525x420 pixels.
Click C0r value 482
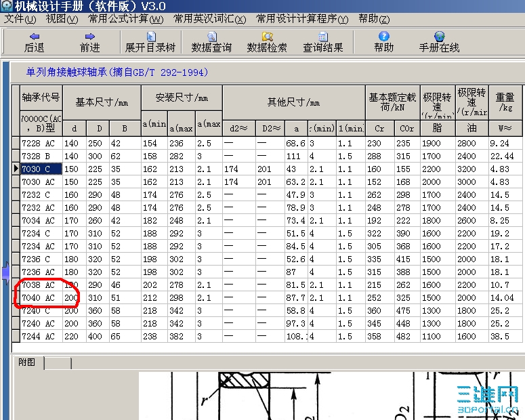403,336
